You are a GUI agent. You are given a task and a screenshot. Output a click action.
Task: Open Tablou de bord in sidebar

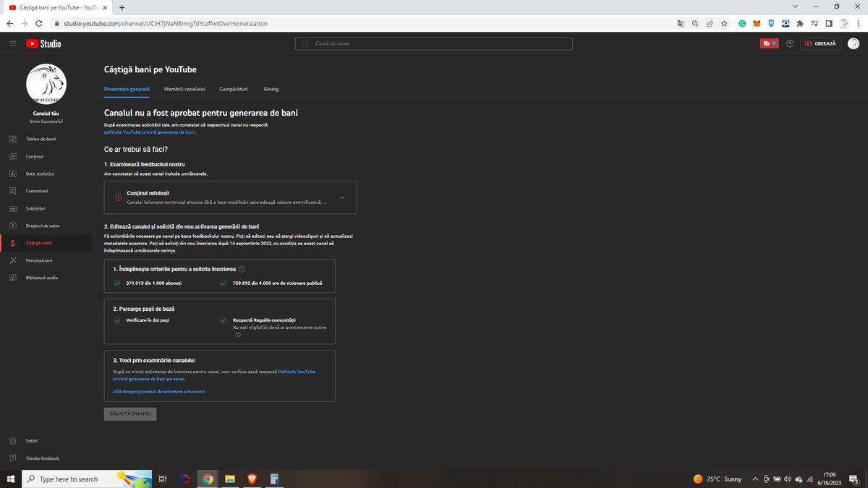click(46, 139)
